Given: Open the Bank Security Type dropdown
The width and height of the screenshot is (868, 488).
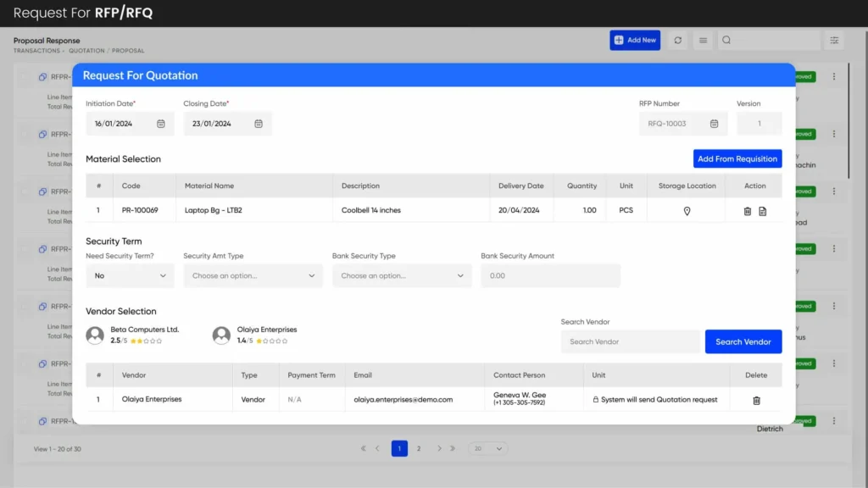Looking at the screenshot, I should (x=402, y=276).
